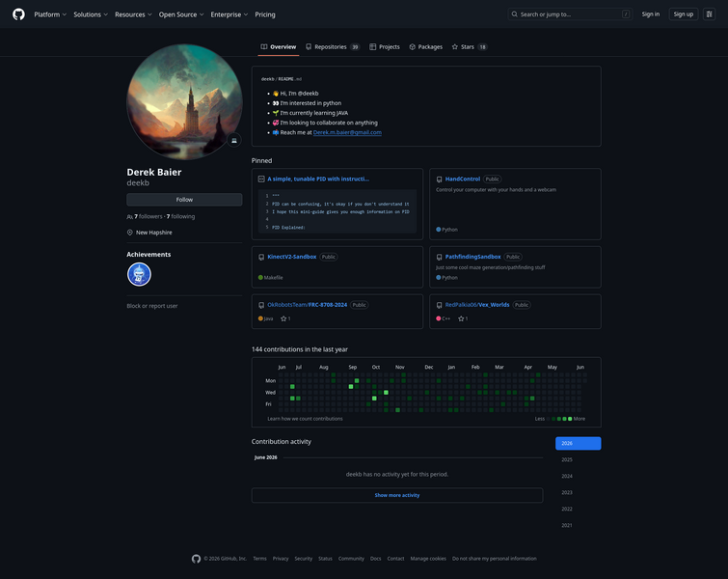728x579 pixels.
Task: Click repo icon beside HandControl
Action: (440, 179)
